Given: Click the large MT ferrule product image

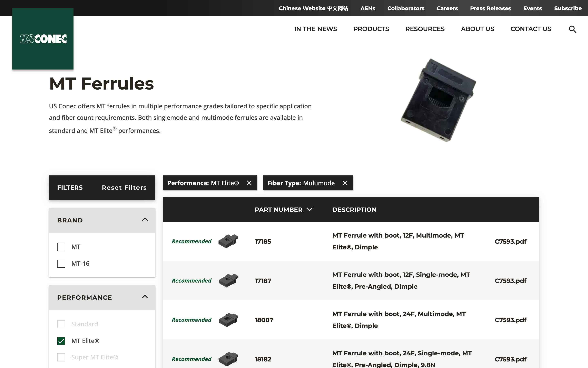Looking at the screenshot, I should click(438, 100).
